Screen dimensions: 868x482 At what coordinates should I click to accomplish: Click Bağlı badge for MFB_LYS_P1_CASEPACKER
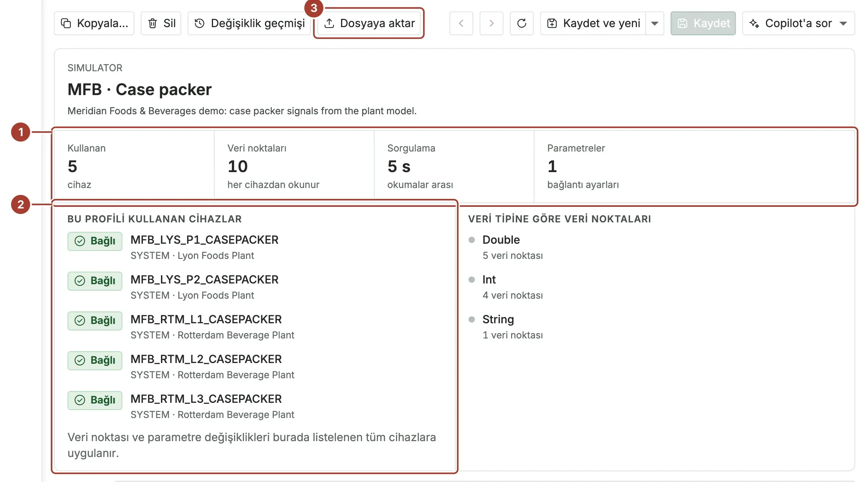pyautogui.click(x=95, y=241)
